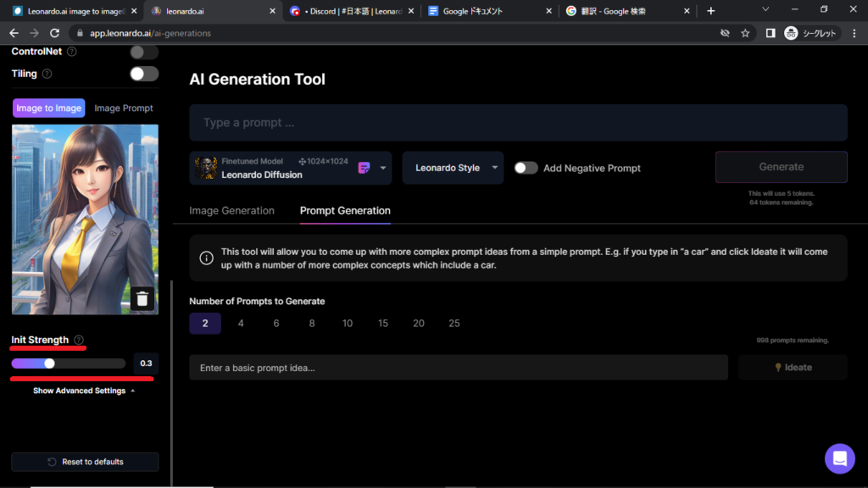
Task: Click the Init Strength help icon
Action: pyautogui.click(x=79, y=340)
